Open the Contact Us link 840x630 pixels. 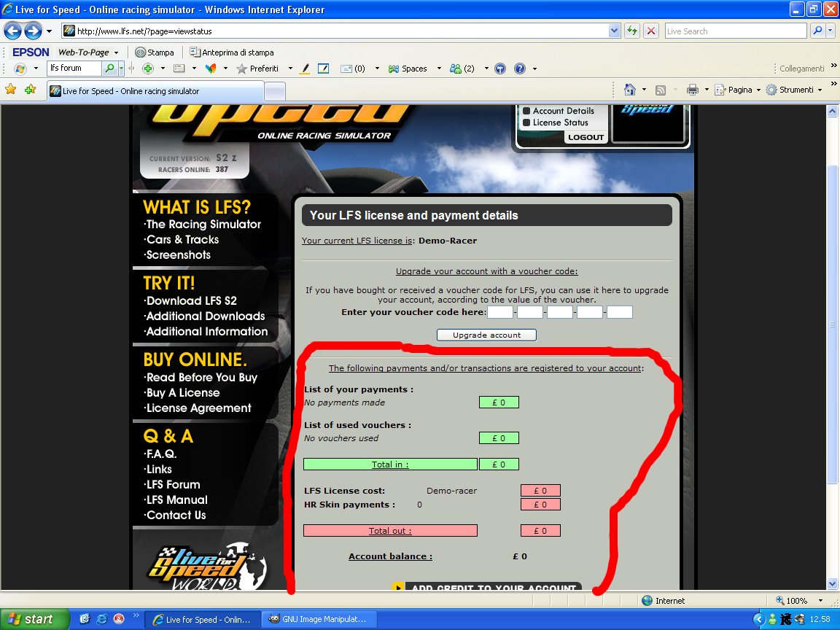(x=175, y=516)
